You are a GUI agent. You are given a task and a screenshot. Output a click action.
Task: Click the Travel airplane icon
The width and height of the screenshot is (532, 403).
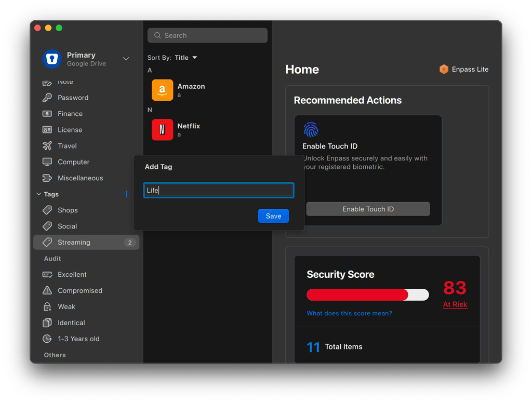click(47, 146)
